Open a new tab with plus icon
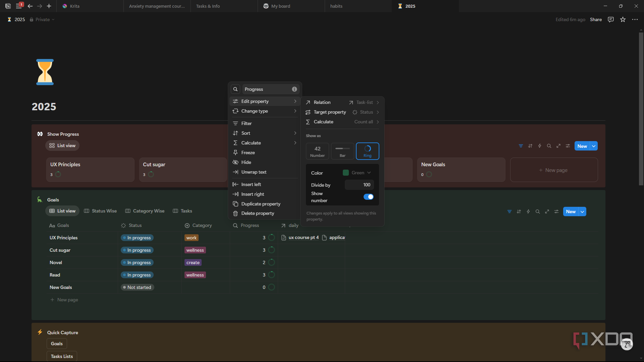 [x=49, y=6]
